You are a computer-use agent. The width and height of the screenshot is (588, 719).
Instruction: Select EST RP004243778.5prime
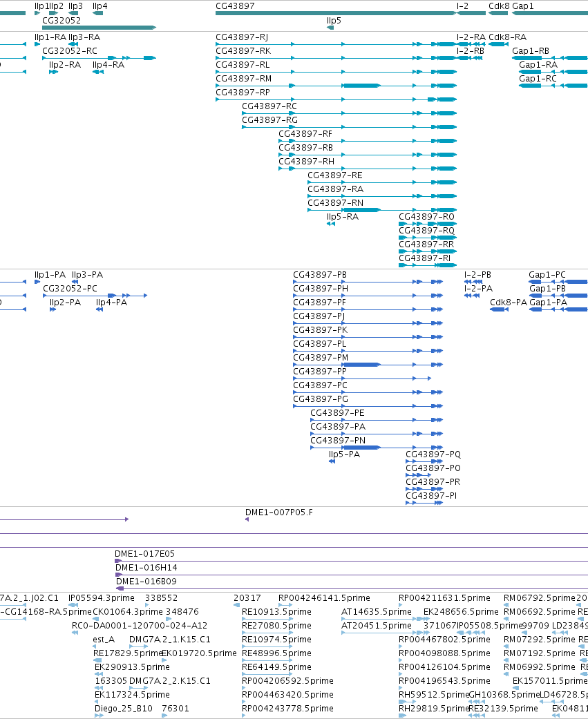click(x=287, y=709)
